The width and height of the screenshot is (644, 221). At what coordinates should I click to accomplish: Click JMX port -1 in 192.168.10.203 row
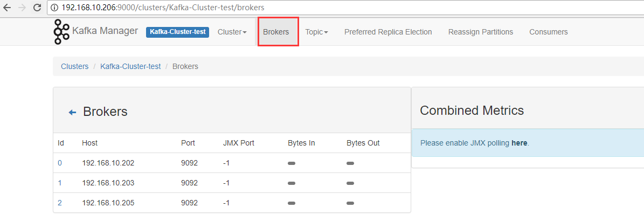tap(226, 183)
